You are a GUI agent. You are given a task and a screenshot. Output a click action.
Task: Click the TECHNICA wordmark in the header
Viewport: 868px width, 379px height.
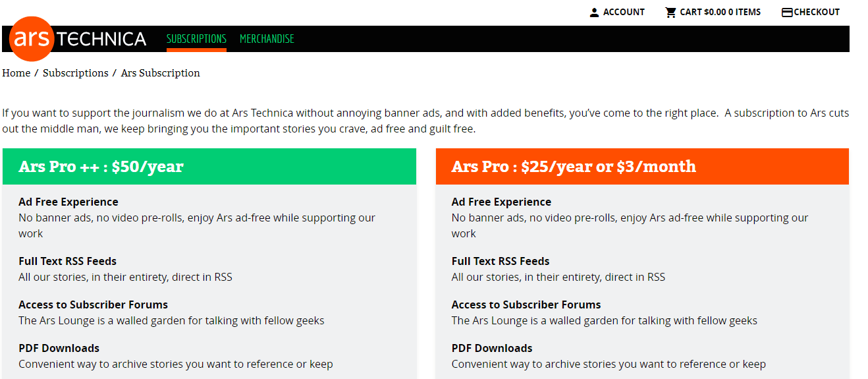(x=102, y=40)
